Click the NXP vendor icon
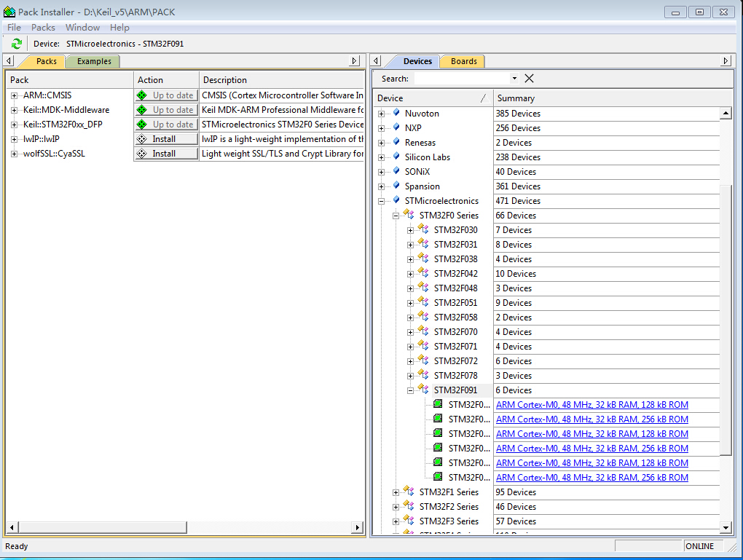The height and width of the screenshot is (560, 743). point(396,127)
